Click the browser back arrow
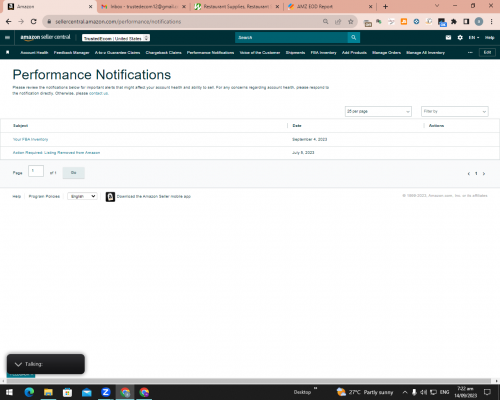 tap(9, 22)
